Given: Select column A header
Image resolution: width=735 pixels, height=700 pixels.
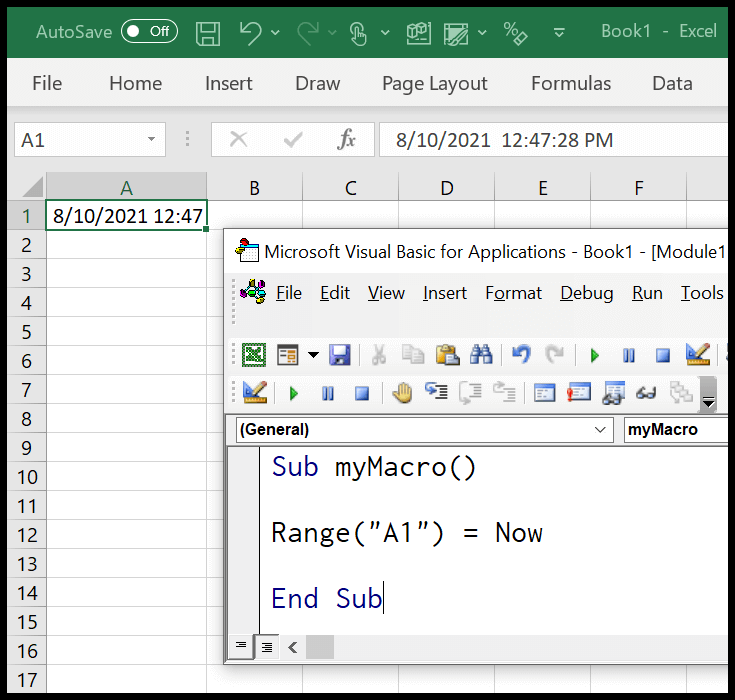Looking at the screenshot, I should tap(127, 187).
